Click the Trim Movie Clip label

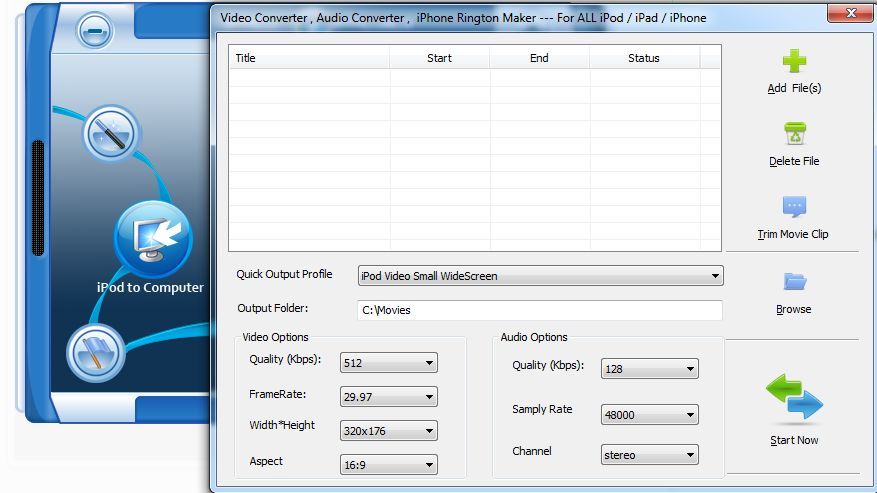(793, 234)
